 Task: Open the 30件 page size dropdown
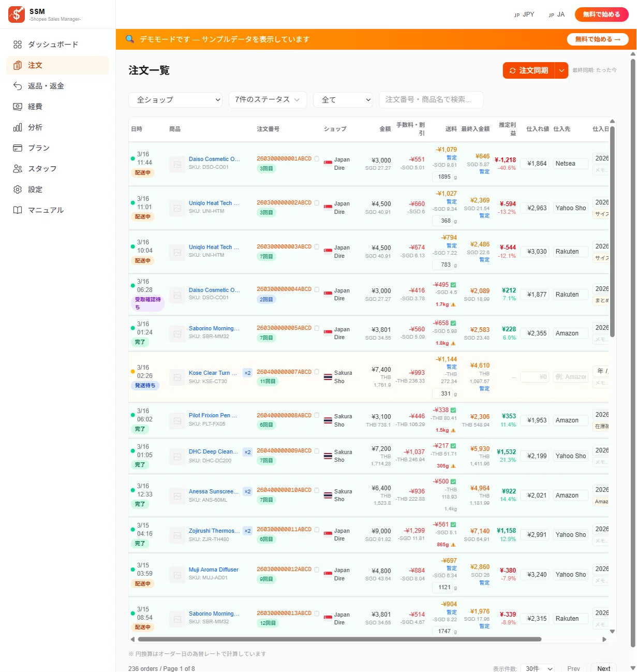537,668
